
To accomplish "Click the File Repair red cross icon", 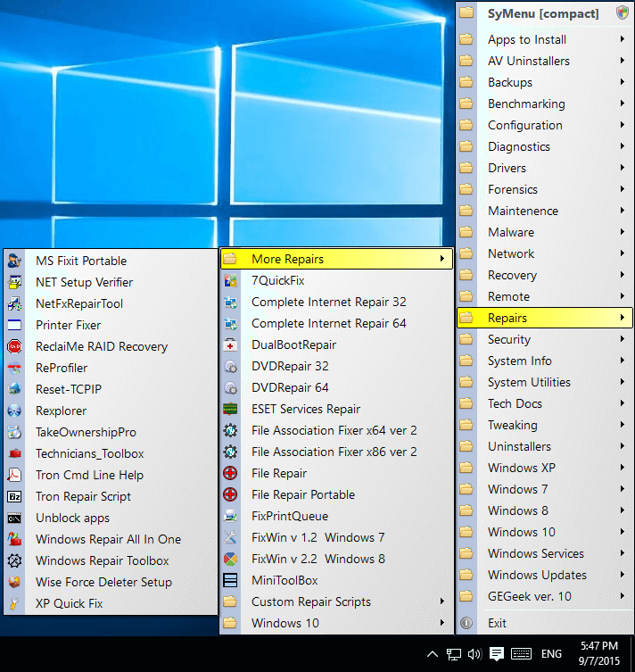I will click(230, 473).
